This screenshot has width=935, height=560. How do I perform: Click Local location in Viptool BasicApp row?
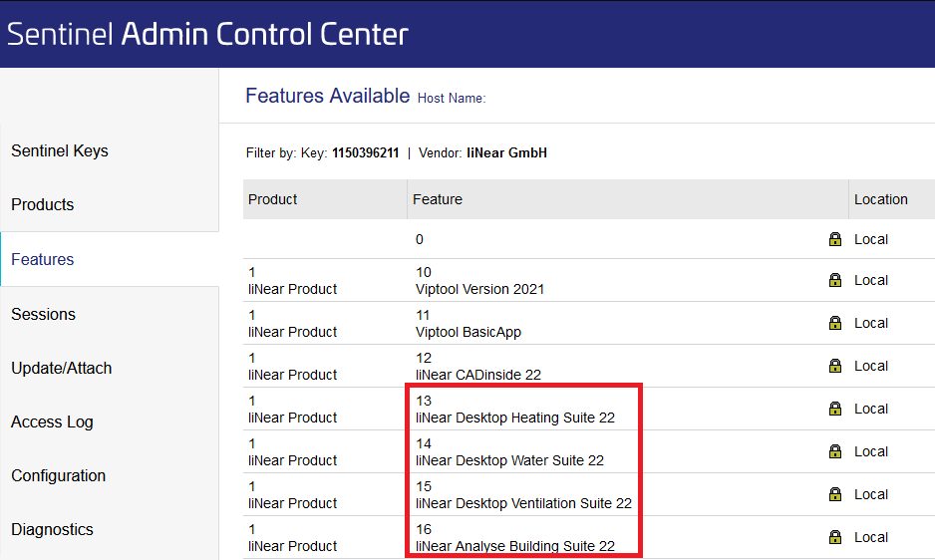871,323
